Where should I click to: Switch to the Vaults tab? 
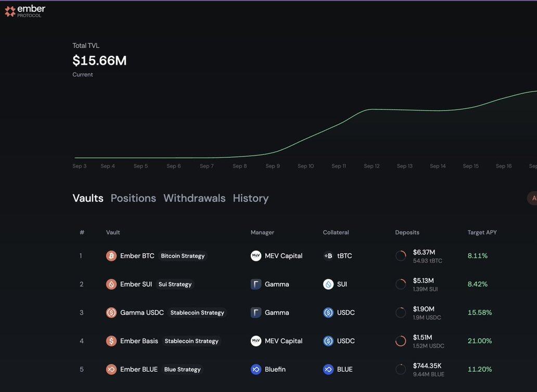point(88,199)
